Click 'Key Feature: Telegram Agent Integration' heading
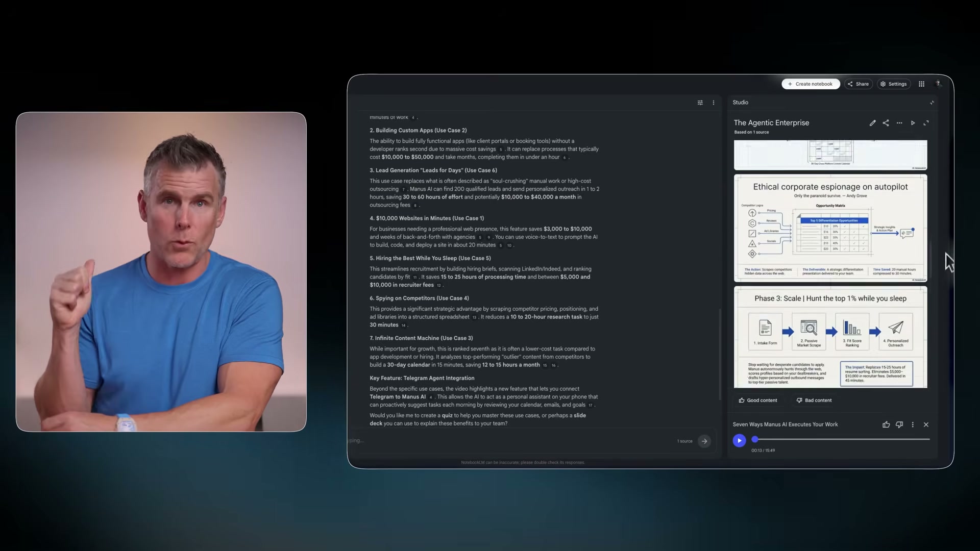 click(422, 378)
